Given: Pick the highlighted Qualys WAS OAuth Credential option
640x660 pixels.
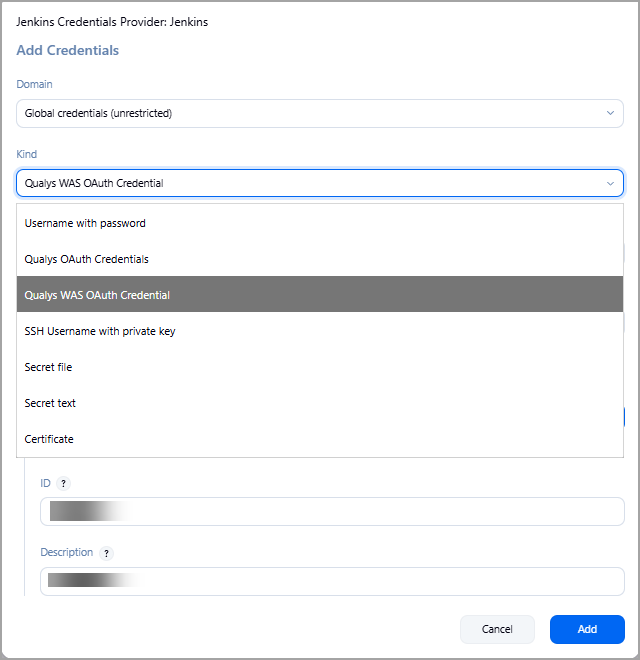Looking at the screenshot, I should 97,295.
